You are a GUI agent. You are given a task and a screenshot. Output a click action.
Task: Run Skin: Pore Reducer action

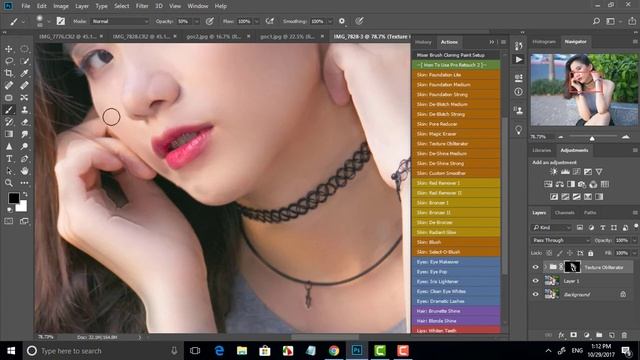click(x=456, y=124)
